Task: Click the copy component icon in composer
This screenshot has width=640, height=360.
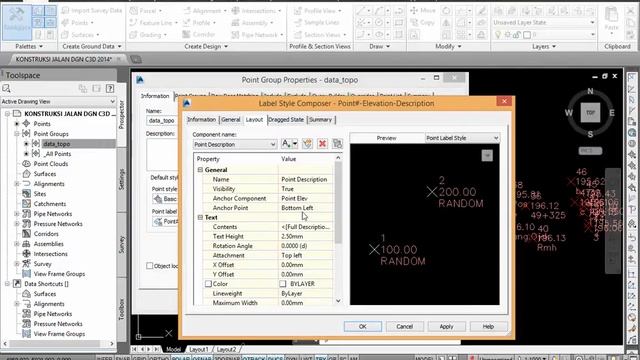Action: click(307, 143)
